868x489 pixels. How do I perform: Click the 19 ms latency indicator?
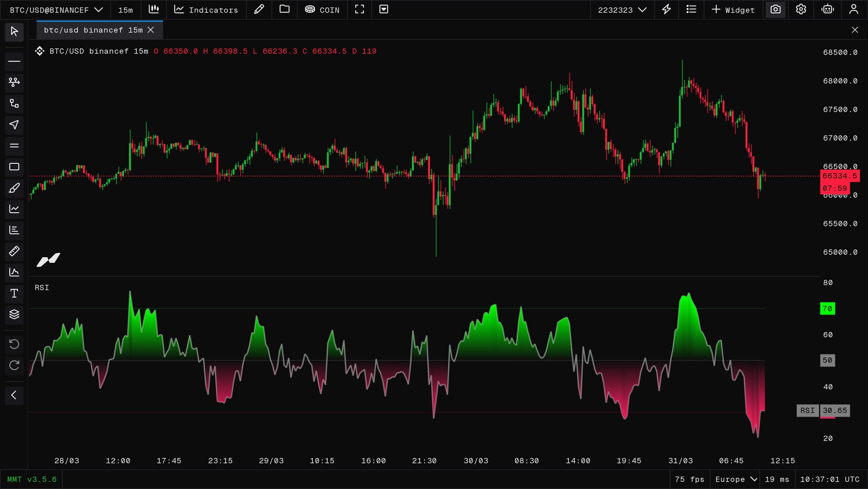(777, 479)
